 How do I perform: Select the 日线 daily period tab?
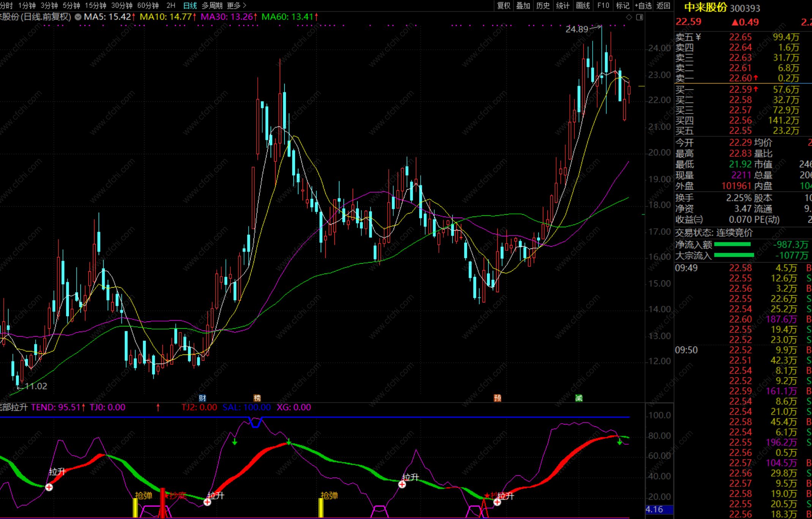189,6
